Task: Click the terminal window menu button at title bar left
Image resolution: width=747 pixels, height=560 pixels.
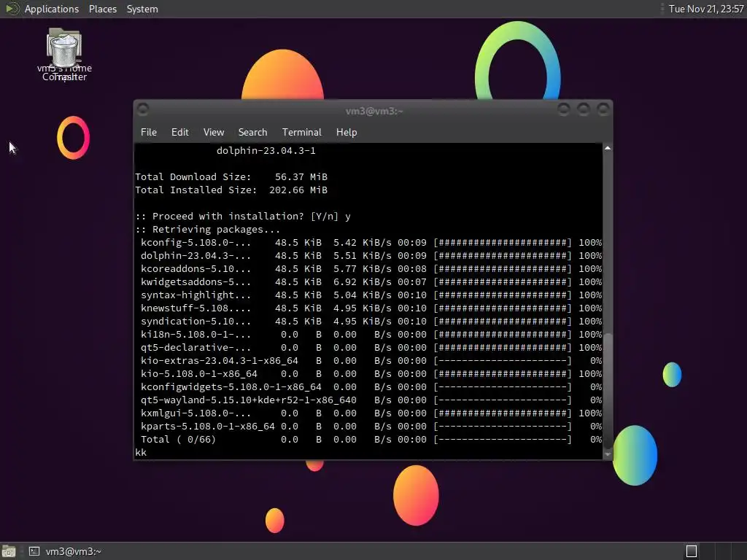Action: 142,109
